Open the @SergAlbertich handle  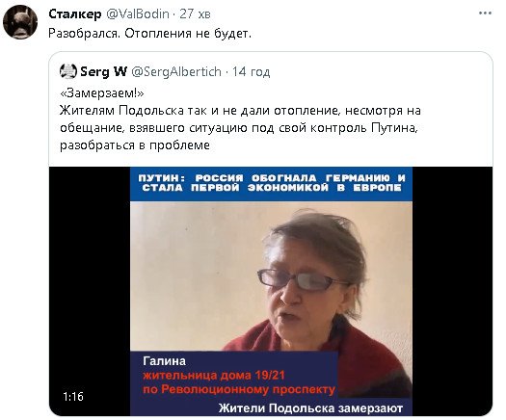point(176,71)
